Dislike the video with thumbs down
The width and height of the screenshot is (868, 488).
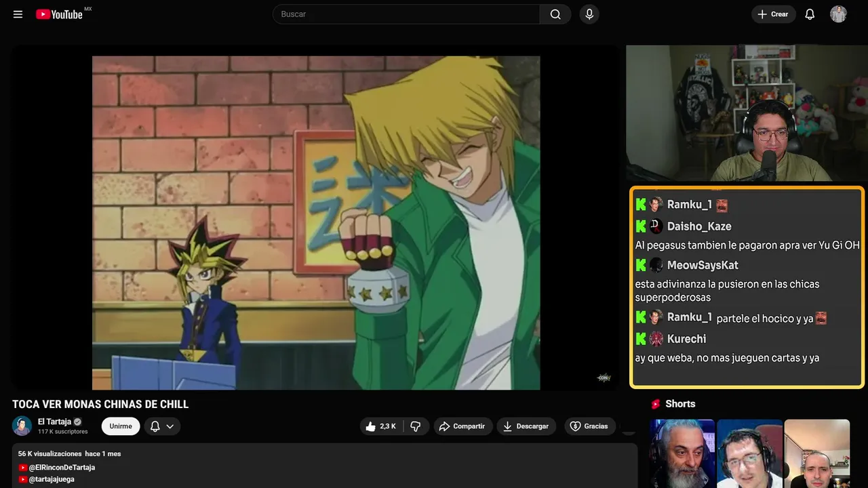tap(415, 426)
